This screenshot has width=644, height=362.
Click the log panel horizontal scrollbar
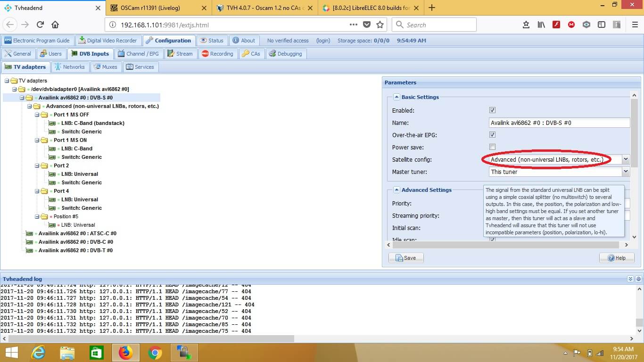coord(151,338)
